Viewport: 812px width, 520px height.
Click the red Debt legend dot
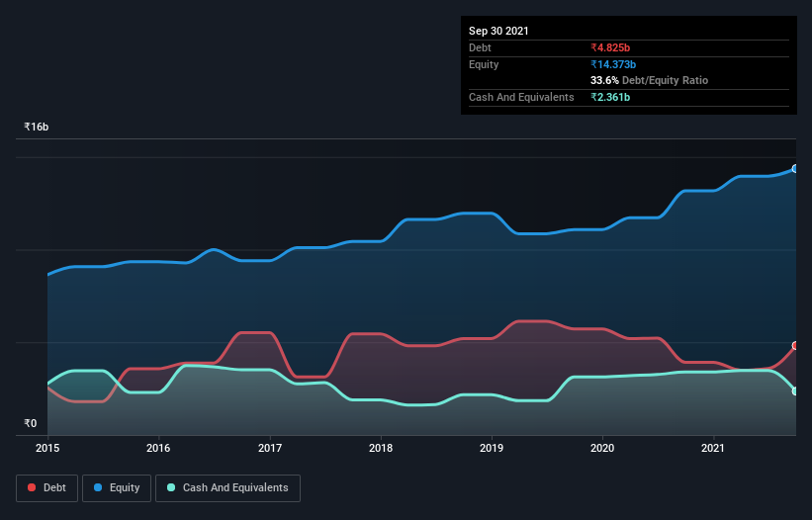(32, 487)
